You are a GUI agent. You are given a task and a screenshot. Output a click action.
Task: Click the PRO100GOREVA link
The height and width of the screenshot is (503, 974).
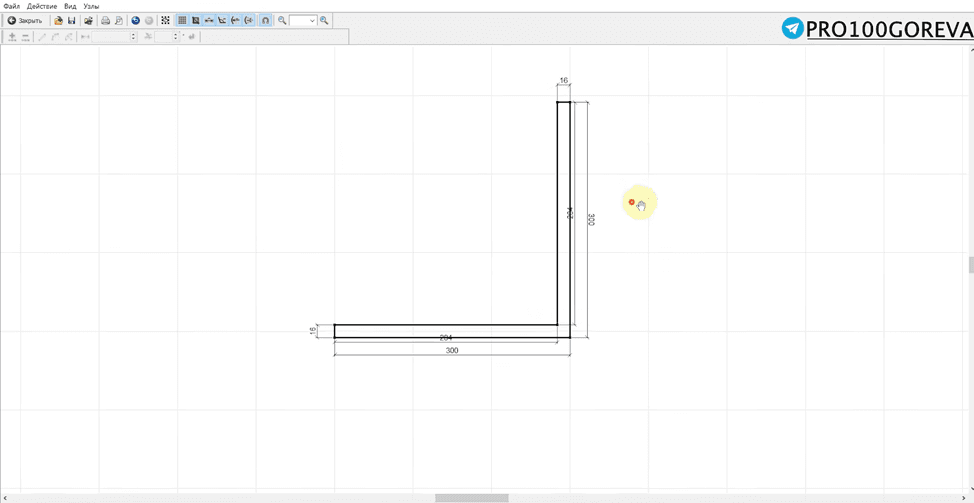[889, 29]
